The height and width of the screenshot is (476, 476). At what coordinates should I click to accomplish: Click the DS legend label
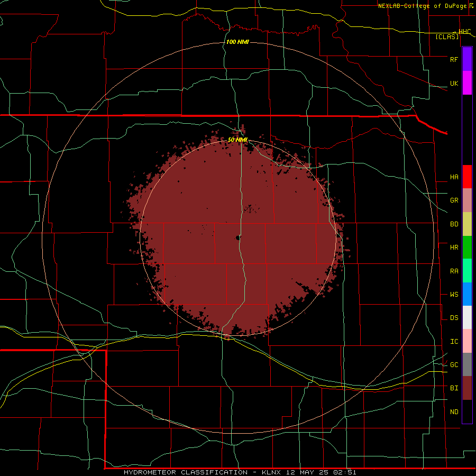pos(454,317)
